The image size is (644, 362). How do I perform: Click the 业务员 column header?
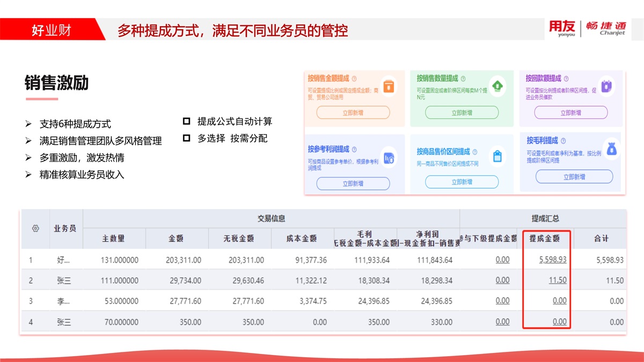tap(65, 228)
